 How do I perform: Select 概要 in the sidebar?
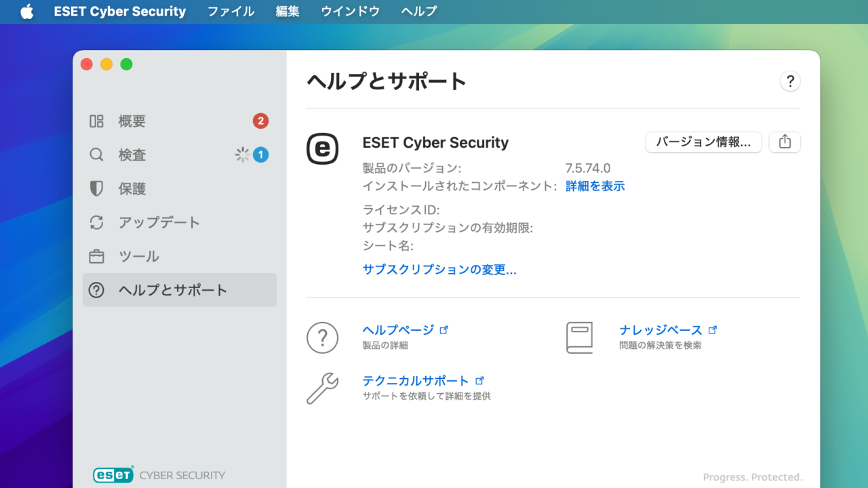[180, 121]
